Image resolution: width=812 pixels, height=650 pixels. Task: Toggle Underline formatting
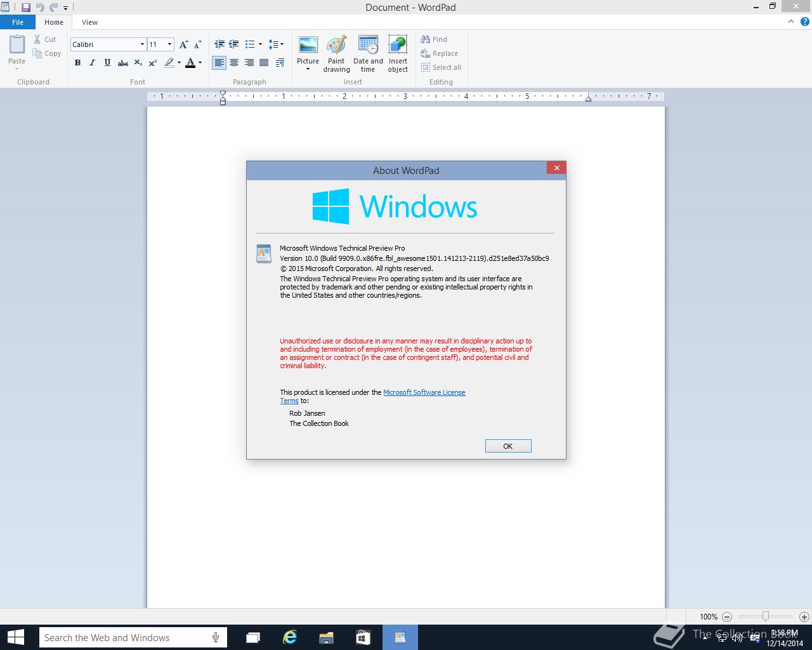coord(107,63)
